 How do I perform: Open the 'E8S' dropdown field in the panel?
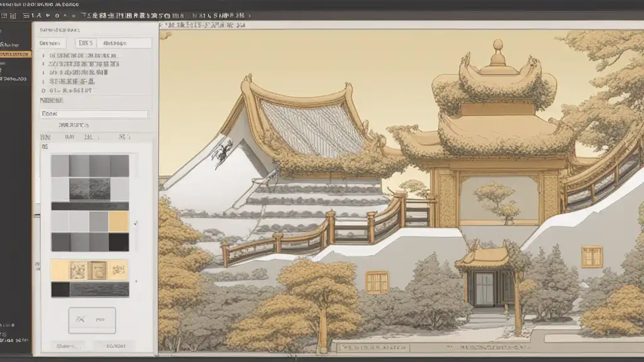85,43
